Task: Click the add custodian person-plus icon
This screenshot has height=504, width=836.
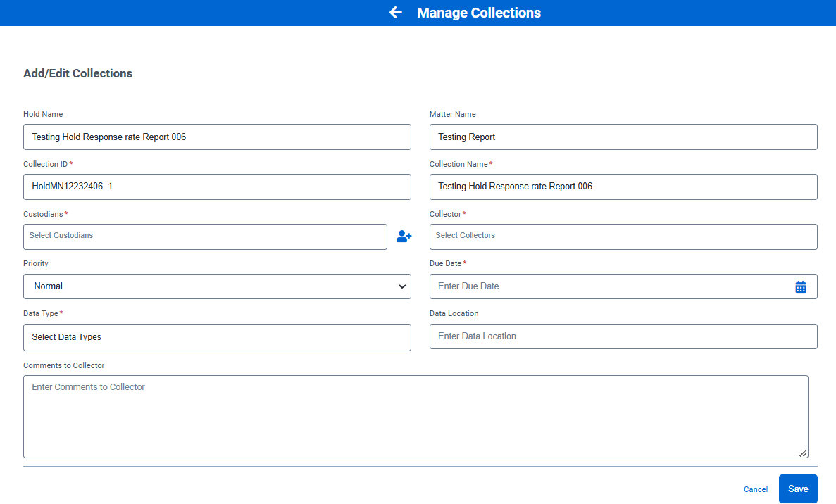Action: pos(404,236)
